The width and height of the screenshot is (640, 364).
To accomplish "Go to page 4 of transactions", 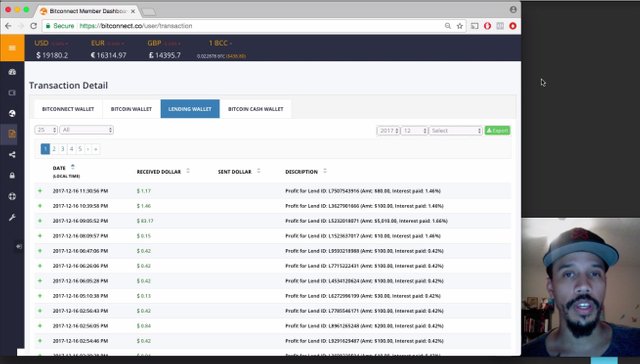I will pos(71,149).
